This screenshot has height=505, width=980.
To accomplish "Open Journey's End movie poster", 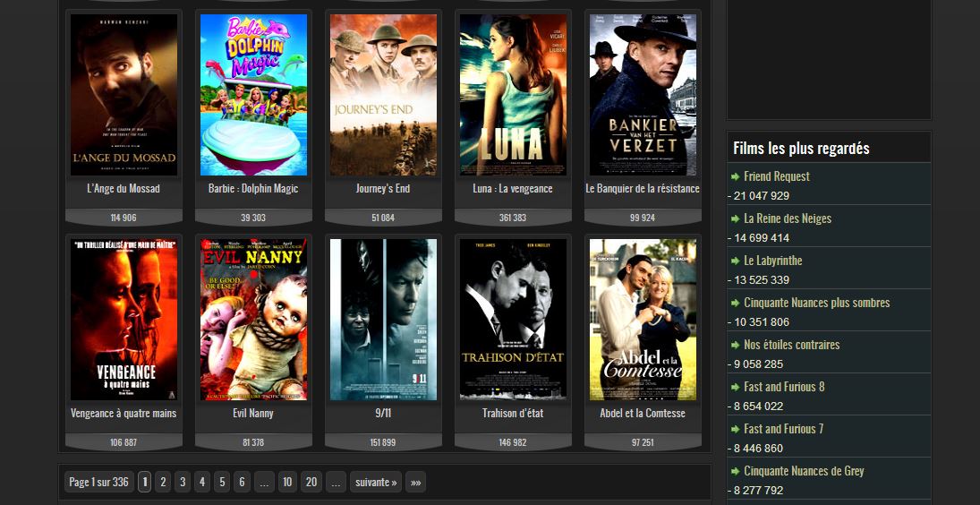I will 383,94.
